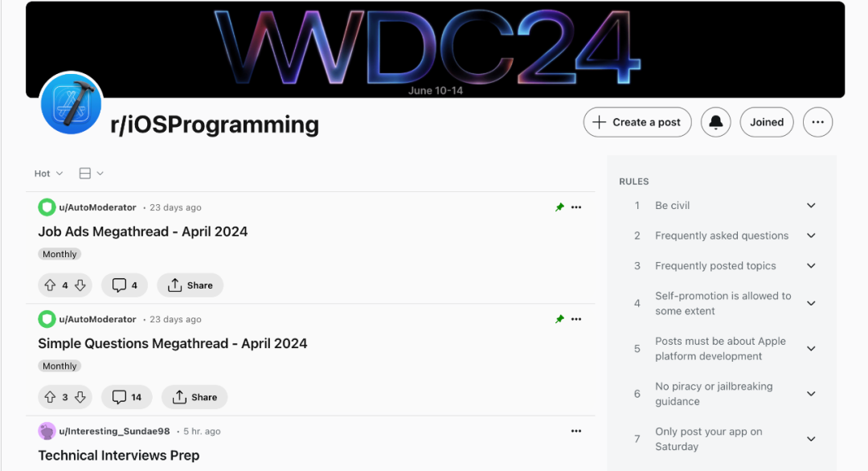Open more options for Simple Questions Megathread post

coord(576,319)
